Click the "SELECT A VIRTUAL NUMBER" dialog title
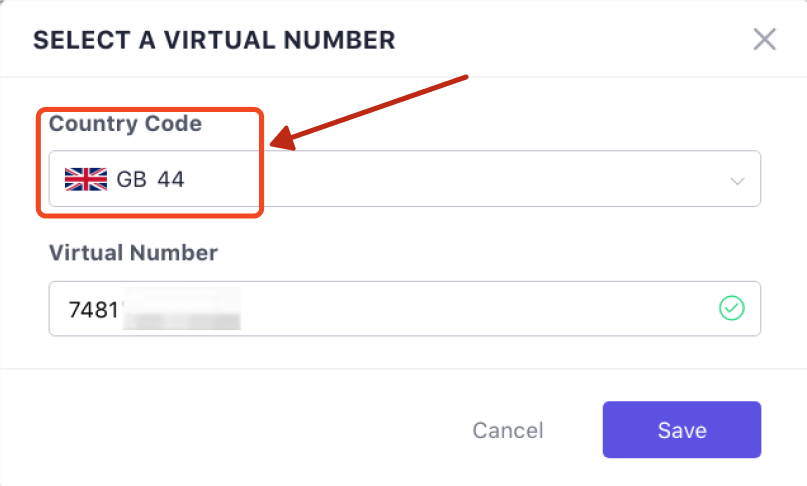 (214, 41)
